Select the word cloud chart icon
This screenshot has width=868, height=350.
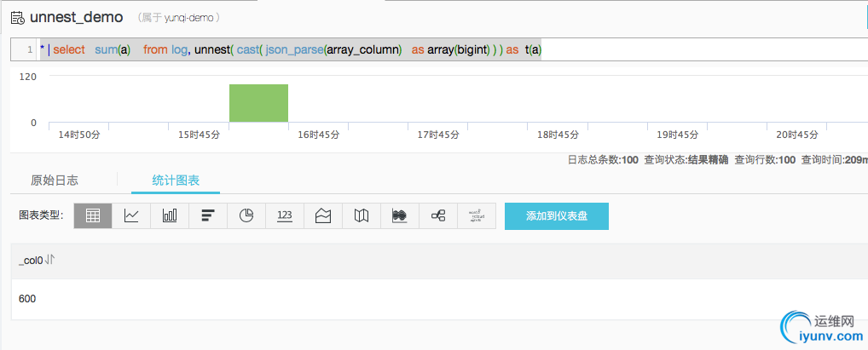pos(476,215)
